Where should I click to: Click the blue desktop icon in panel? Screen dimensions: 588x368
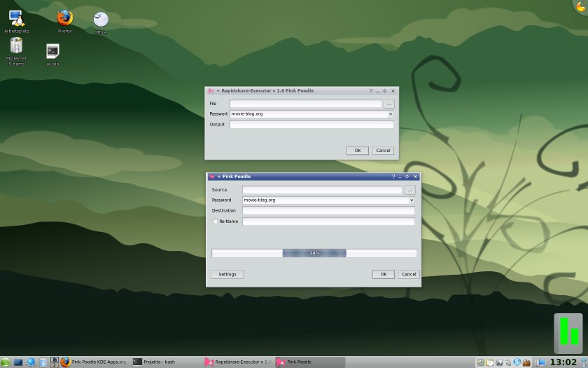pyautogui.click(x=18, y=362)
